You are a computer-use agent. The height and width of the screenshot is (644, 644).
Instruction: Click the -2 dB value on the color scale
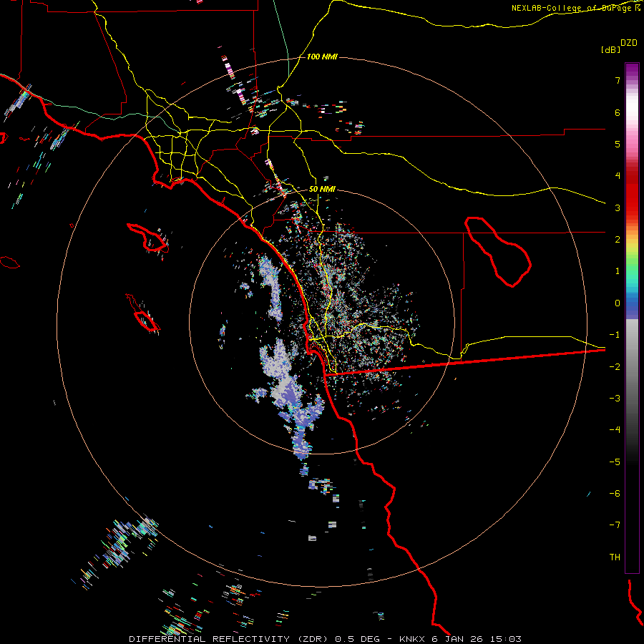click(615, 367)
